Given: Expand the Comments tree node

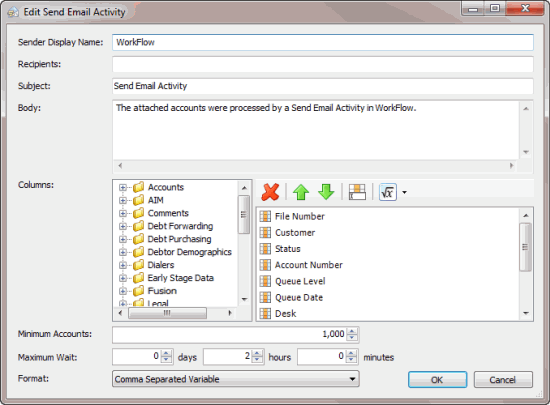Looking at the screenshot, I should [122, 214].
